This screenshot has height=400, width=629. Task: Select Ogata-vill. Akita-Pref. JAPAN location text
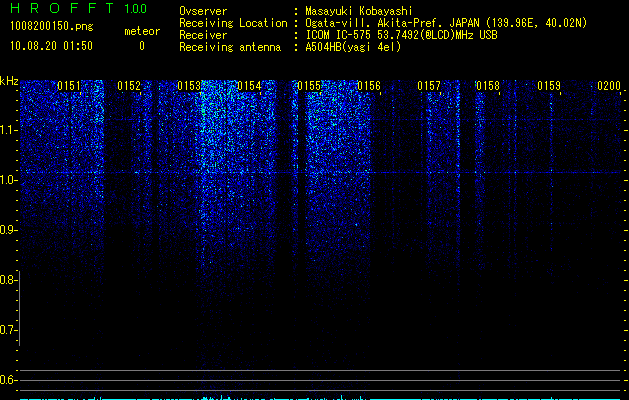[x=446, y=23]
